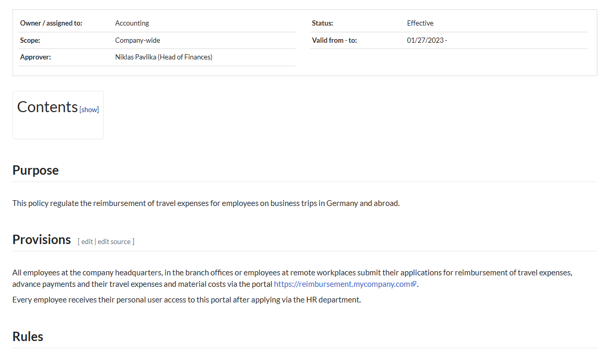This screenshot has width=612, height=364.
Task: Select the '01/27/2023 -' validity date
Action: 427,40
